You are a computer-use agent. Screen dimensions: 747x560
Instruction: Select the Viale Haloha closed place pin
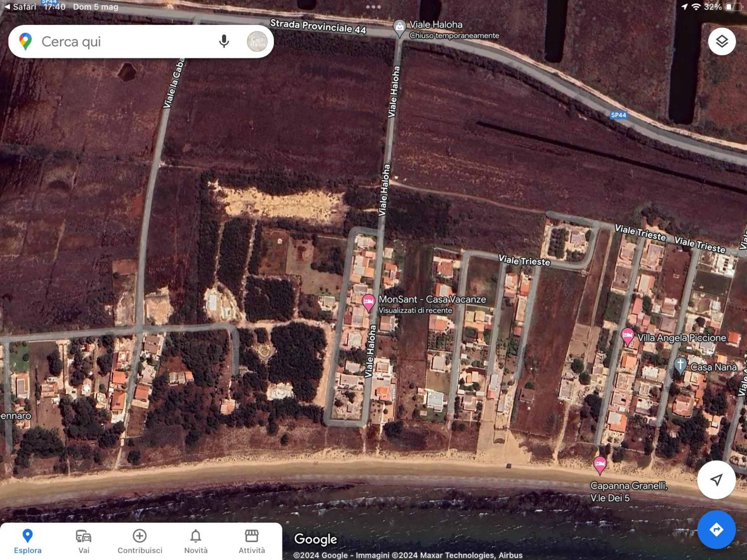point(399,28)
